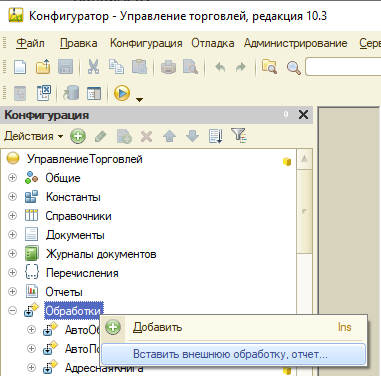Viewport: 381px width, 376px height.
Task: Close the Конфигурация panel
Action: pos(303,115)
